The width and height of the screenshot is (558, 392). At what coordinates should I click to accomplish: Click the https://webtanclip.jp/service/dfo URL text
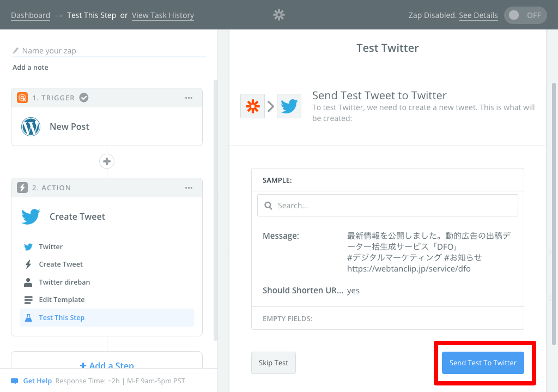click(x=409, y=268)
